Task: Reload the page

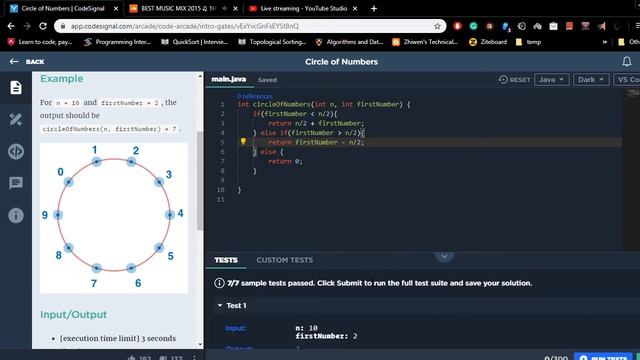Action: tap(43, 26)
